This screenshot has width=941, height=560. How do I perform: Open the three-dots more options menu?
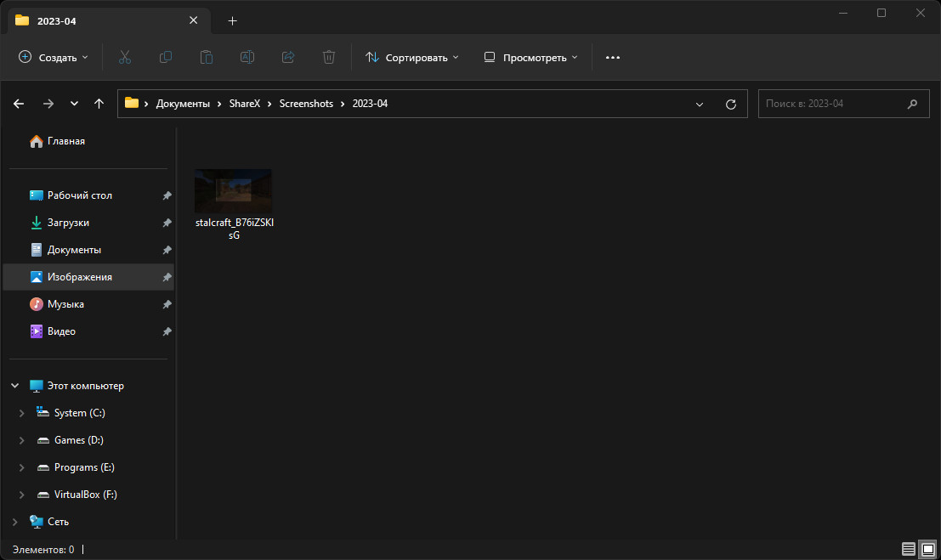(613, 57)
